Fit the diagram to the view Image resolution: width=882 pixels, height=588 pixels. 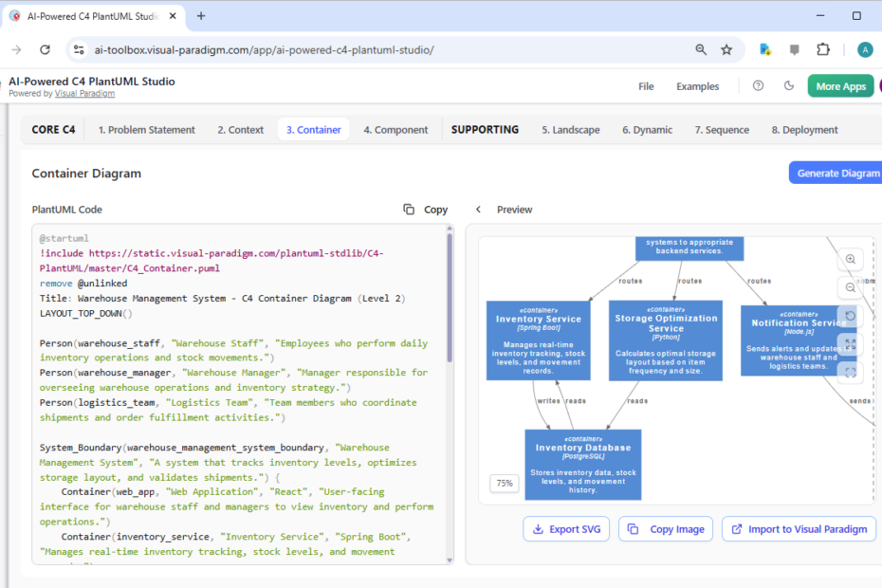coord(851,372)
